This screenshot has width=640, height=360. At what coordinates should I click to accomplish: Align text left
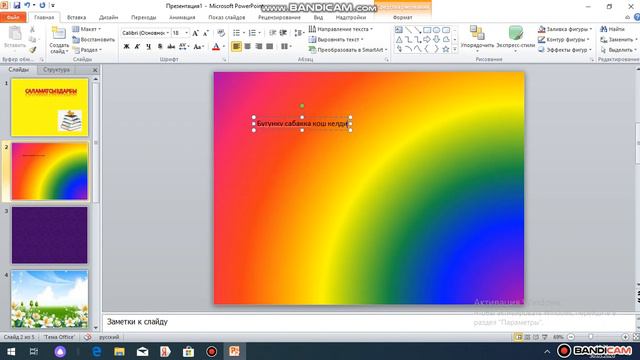(236, 47)
